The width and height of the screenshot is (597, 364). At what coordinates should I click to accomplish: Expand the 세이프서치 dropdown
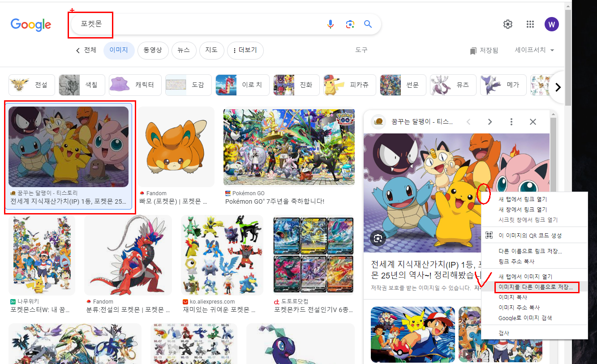(x=535, y=50)
